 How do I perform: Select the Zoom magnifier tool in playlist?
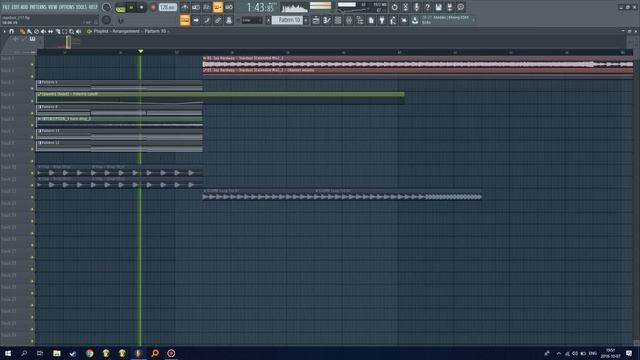(71, 31)
